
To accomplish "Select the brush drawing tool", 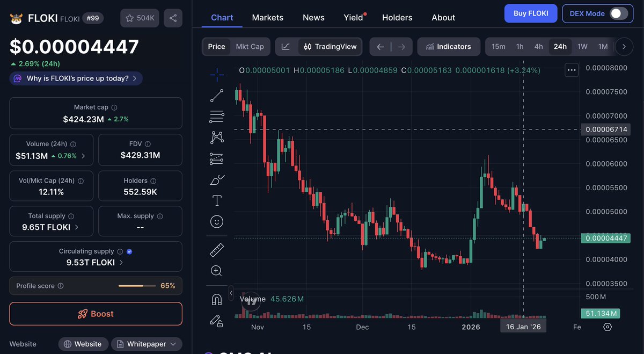I will click(x=217, y=179).
